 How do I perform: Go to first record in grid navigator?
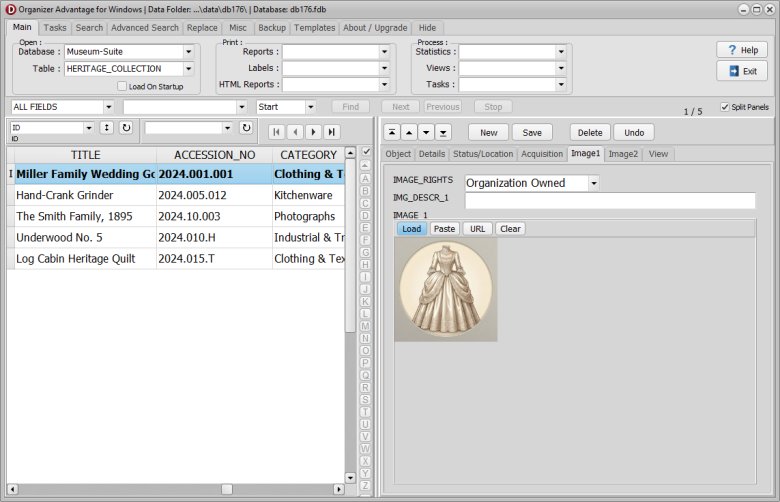tap(277, 132)
